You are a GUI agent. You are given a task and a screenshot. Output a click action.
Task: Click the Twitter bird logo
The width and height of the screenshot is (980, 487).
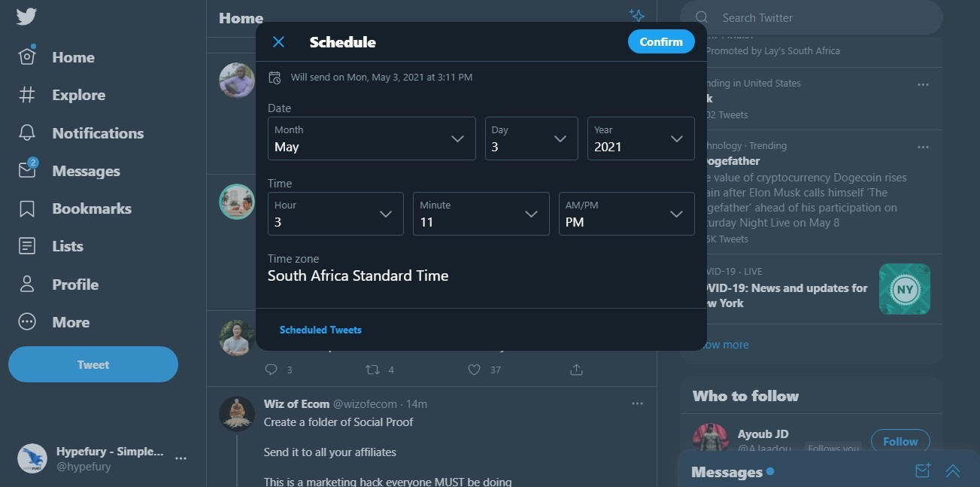[x=26, y=16]
